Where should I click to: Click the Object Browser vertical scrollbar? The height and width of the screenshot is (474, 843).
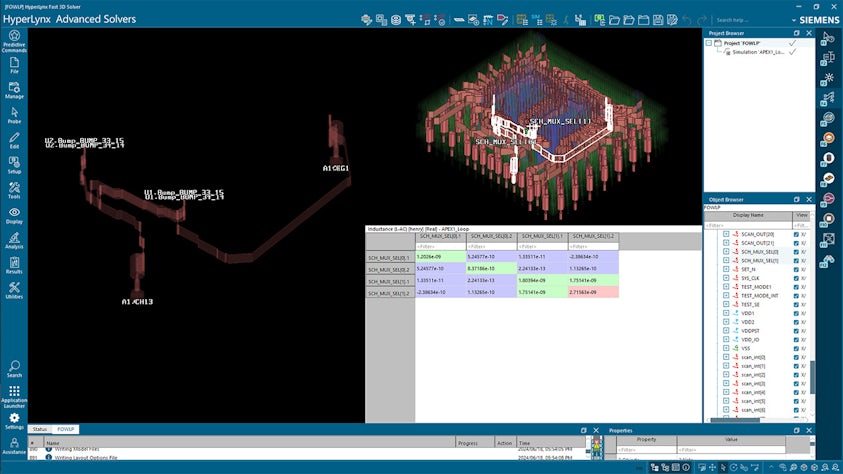[812, 376]
